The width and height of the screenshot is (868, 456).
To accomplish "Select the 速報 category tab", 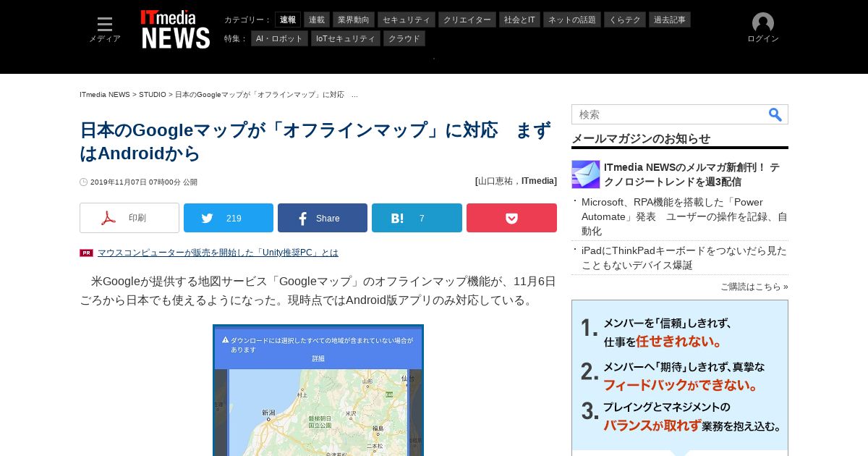I will [x=288, y=20].
